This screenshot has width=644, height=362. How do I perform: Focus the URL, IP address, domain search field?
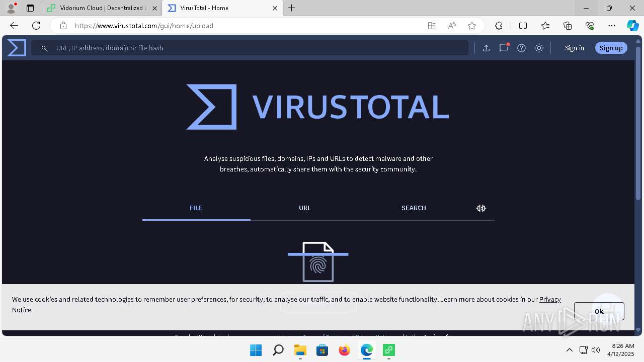click(250, 48)
